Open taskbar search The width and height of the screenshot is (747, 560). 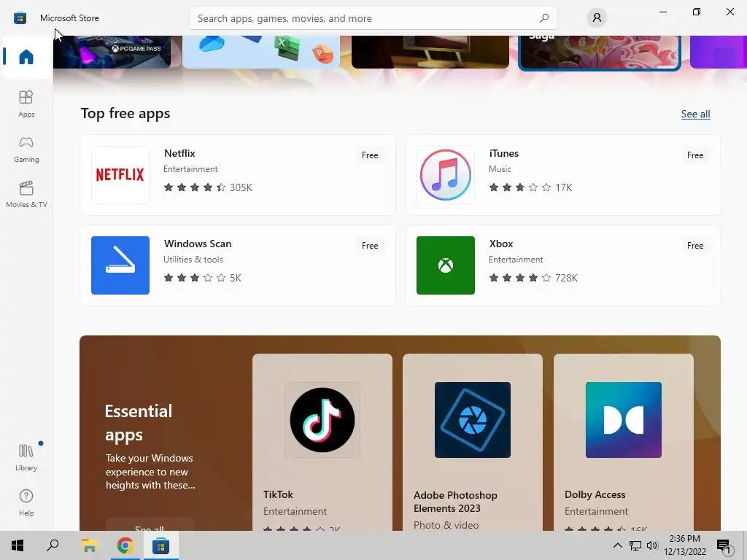point(53,545)
